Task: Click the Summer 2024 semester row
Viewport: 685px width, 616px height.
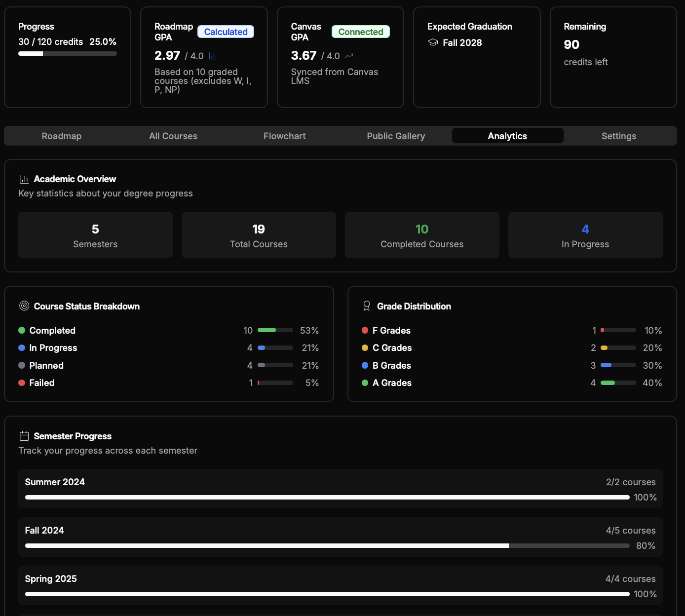Action: click(x=341, y=489)
